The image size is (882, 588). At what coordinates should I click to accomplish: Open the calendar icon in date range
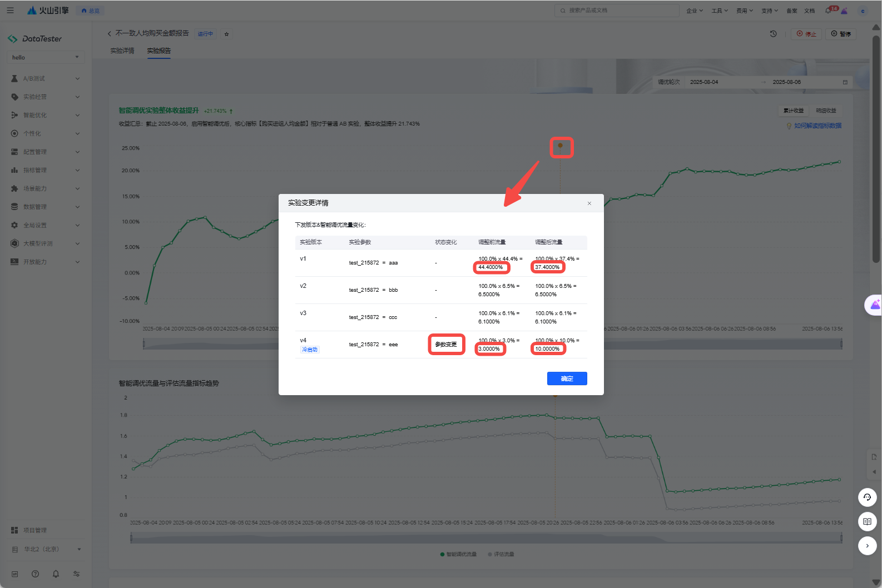845,82
